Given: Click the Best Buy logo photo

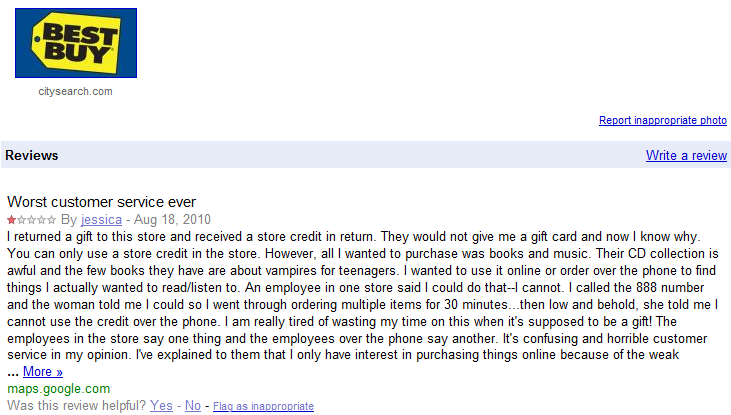Looking at the screenshot, I should tap(75, 43).
